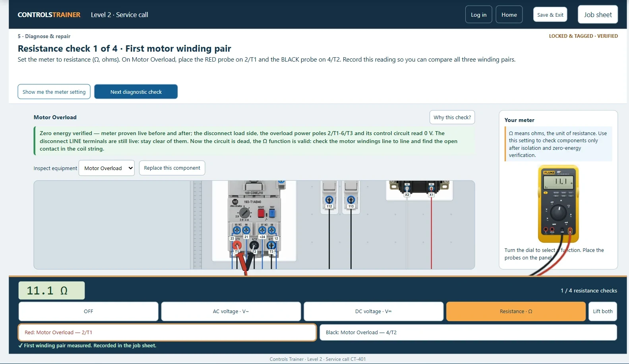Image resolution: width=629 pixels, height=364 pixels.
Task: Select the Resistance Ω meter function
Action: point(516,312)
